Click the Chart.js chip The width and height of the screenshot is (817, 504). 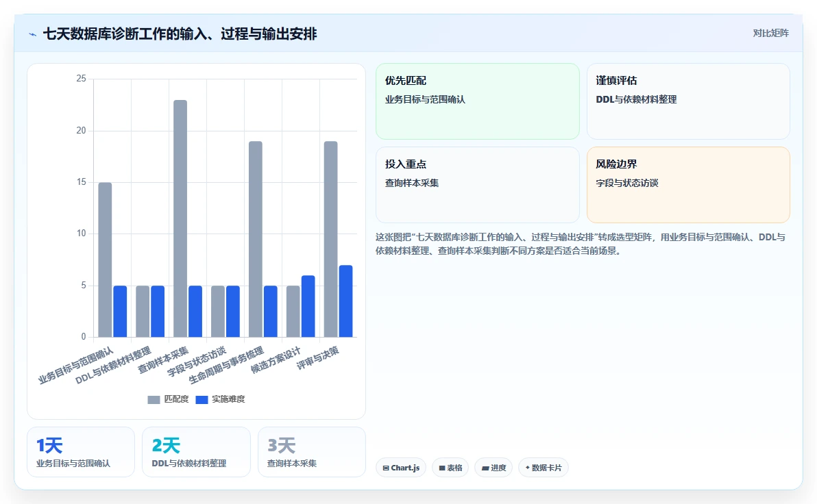pos(401,468)
